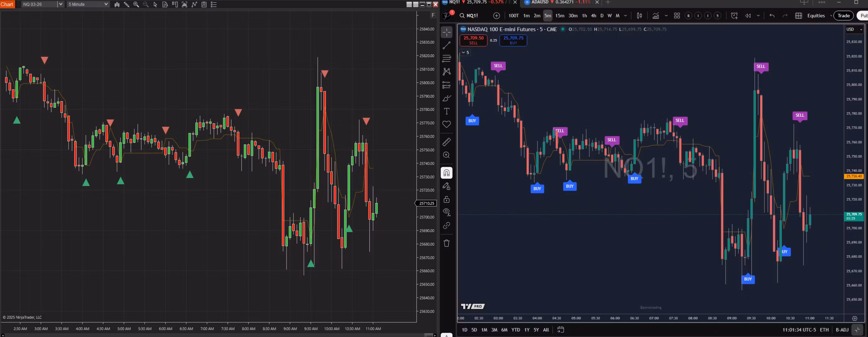
Task: Click the trash remove objects icon
Action: pos(446,243)
